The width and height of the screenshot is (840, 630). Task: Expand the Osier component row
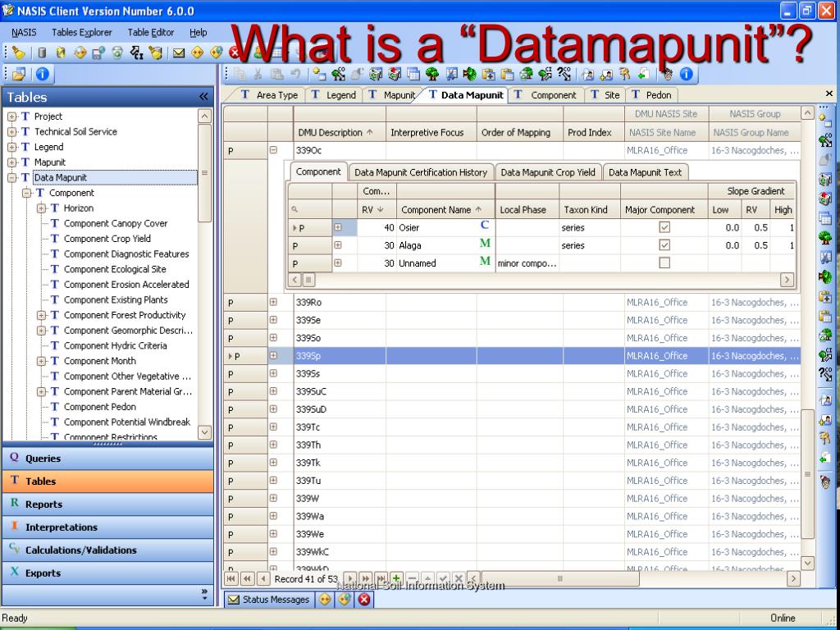[x=337, y=227]
